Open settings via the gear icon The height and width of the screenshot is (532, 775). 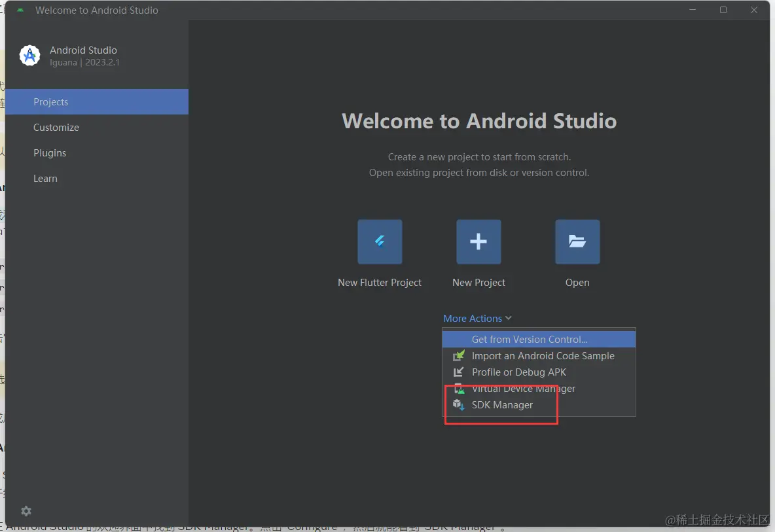coord(26,511)
